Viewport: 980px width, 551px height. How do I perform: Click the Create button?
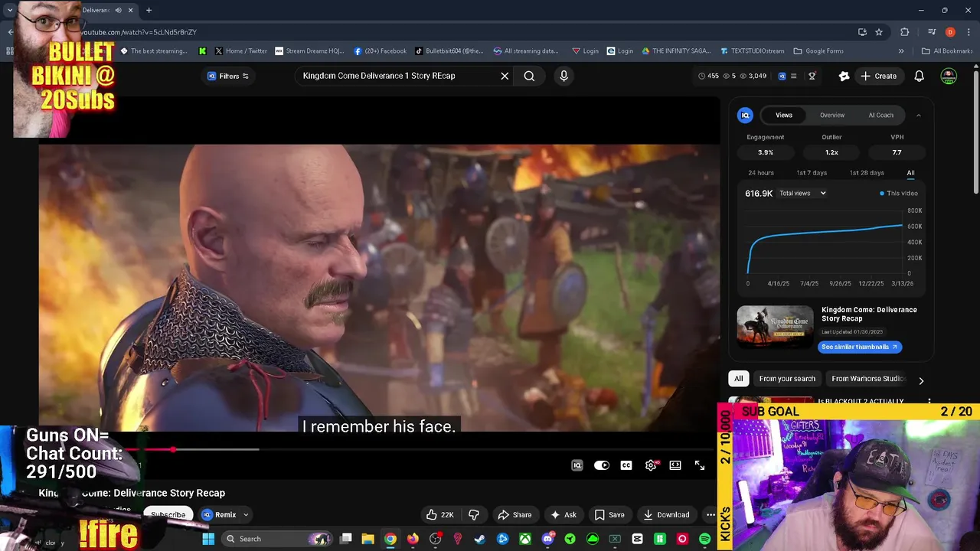click(x=878, y=76)
